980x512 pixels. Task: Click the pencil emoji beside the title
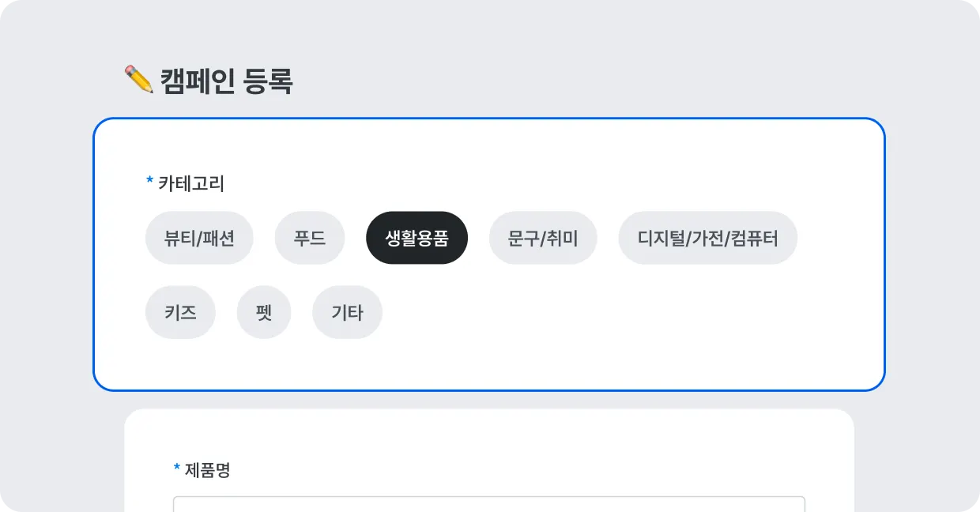(138, 80)
